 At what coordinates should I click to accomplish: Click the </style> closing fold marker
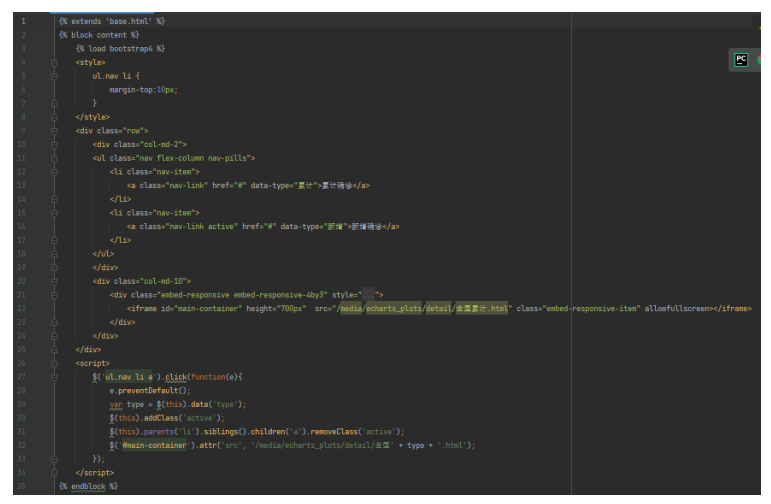pos(55,118)
